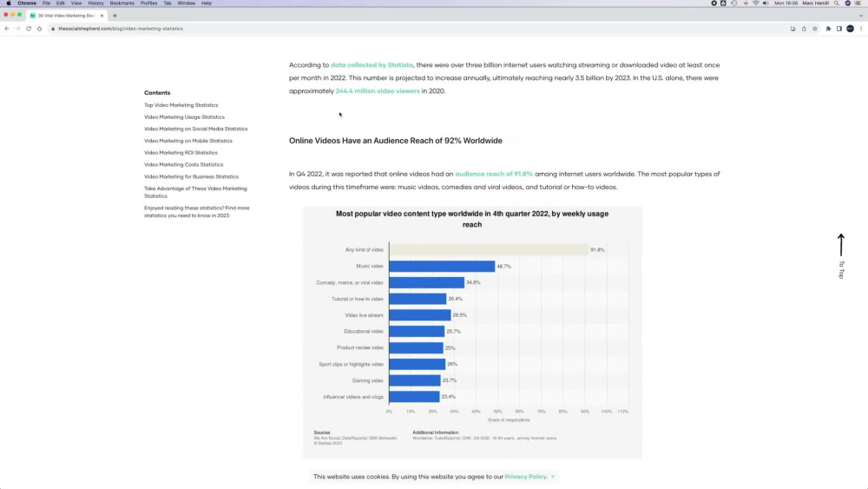The width and height of the screenshot is (868, 489).
Task: Click the 'Marc Hamill' user name in menu bar
Action: pos(815,3)
